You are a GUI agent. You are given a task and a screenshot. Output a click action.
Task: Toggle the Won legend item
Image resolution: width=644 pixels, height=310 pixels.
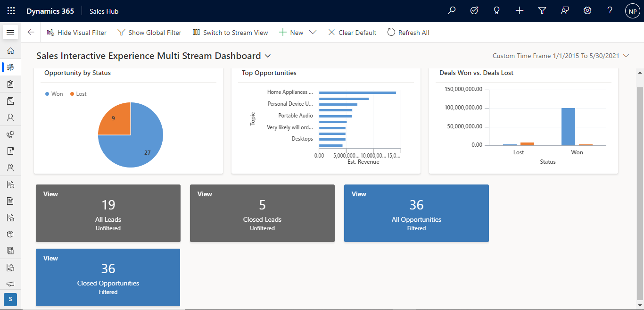click(x=54, y=94)
